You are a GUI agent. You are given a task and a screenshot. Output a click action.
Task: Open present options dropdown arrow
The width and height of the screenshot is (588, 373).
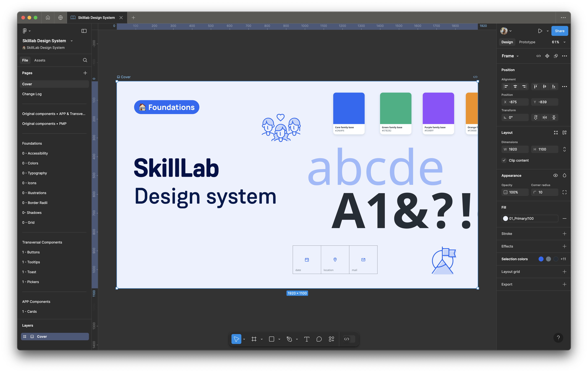pos(547,31)
